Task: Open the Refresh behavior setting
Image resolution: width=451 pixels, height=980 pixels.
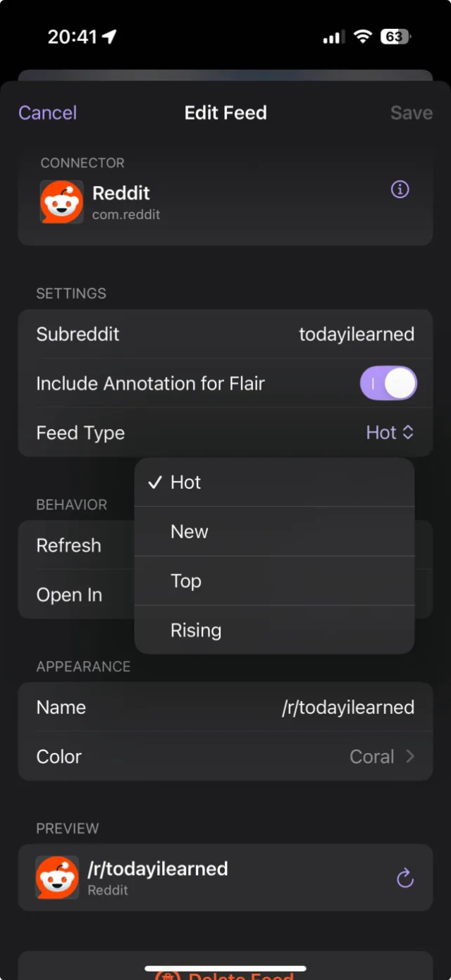Action: pos(68,545)
